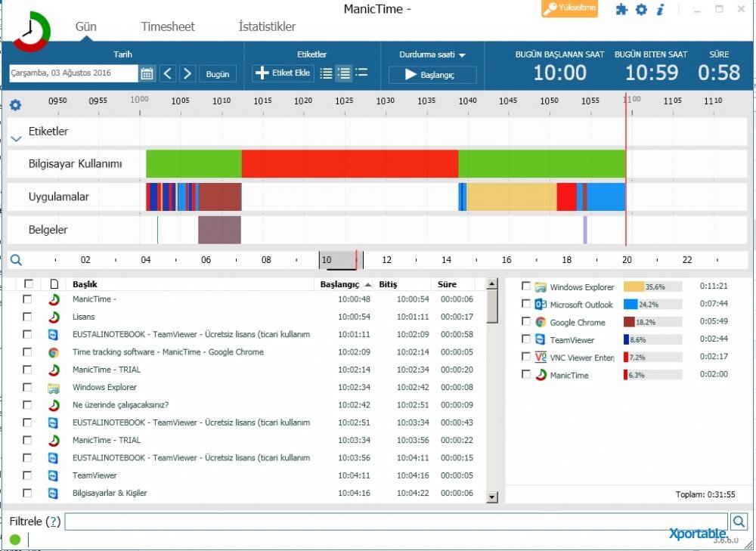Check the Bilgisayarlar & Kişiler row checkbox
The width and height of the screenshot is (756, 551).
pyautogui.click(x=27, y=493)
